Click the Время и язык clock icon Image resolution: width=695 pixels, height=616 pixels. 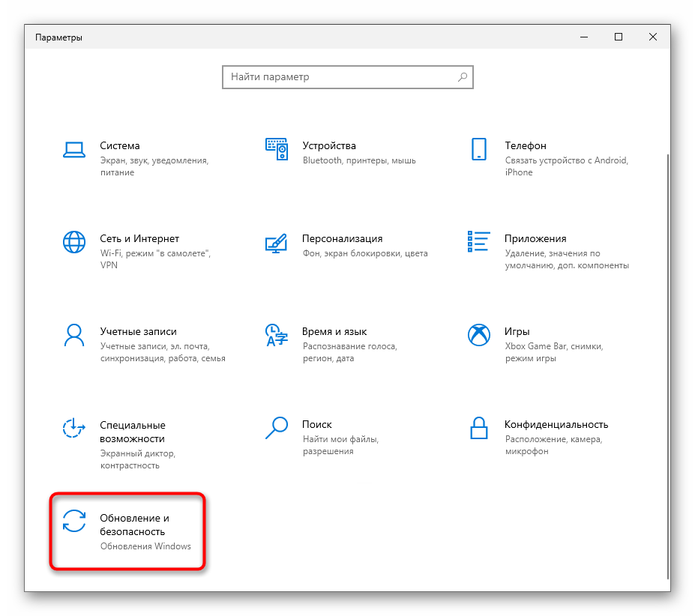(277, 334)
